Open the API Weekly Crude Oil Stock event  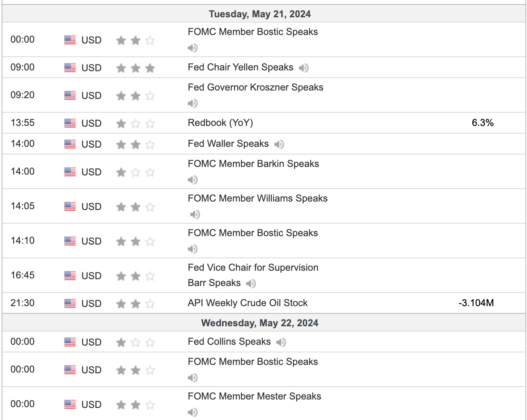(247, 303)
